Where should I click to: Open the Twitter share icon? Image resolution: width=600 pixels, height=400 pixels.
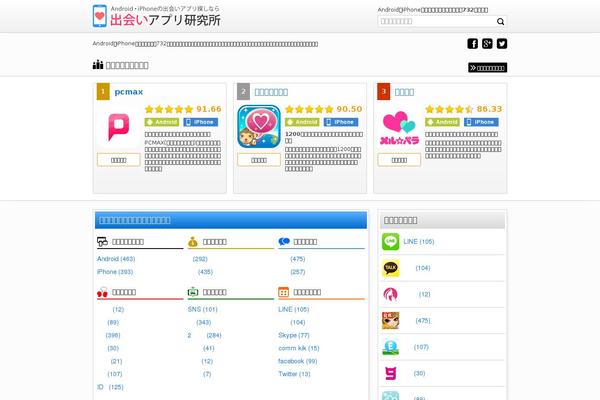coord(502,44)
